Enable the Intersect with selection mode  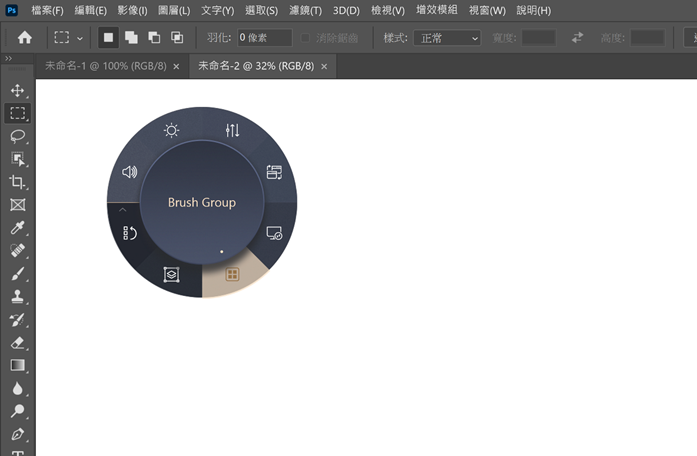click(x=177, y=38)
